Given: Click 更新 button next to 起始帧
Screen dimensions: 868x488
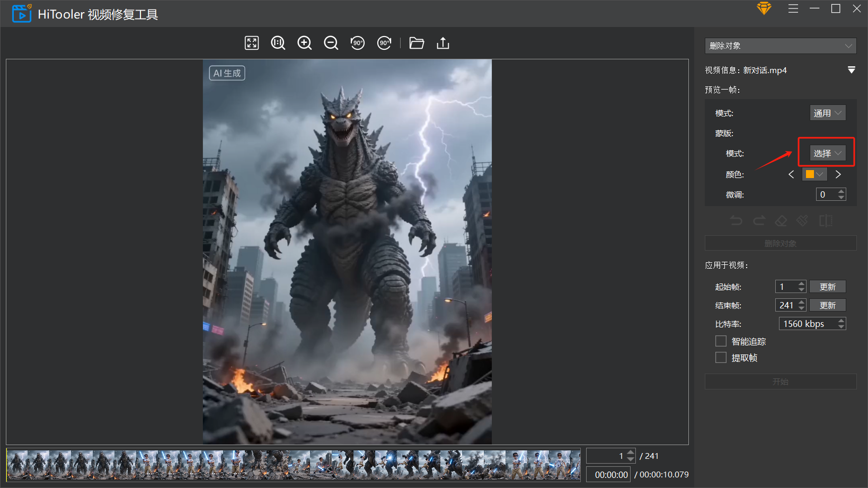Looking at the screenshot, I should 827,287.
